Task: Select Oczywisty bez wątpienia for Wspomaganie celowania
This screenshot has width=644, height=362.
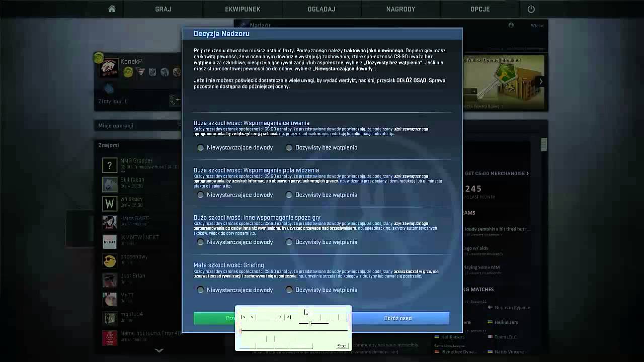Action: pyautogui.click(x=289, y=148)
